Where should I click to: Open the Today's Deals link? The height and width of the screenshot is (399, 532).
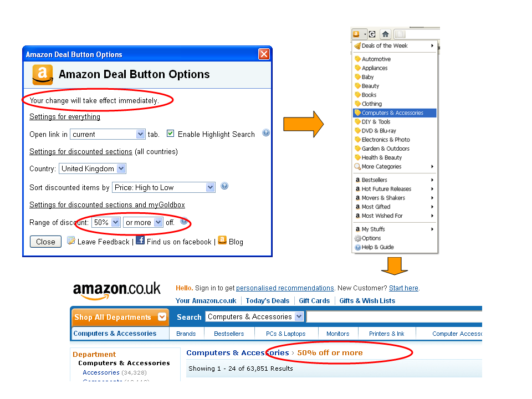268,301
